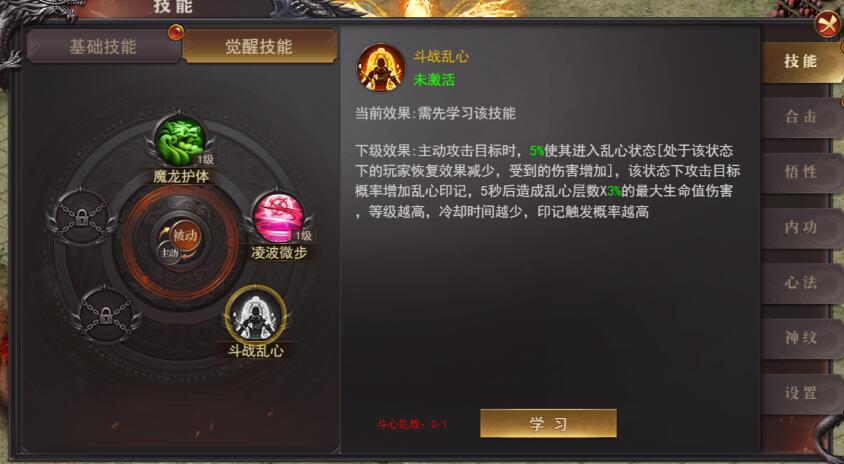The width and height of the screenshot is (844, 464).
Task: Close the skill window with X
Action: click(x=827, y=24)
